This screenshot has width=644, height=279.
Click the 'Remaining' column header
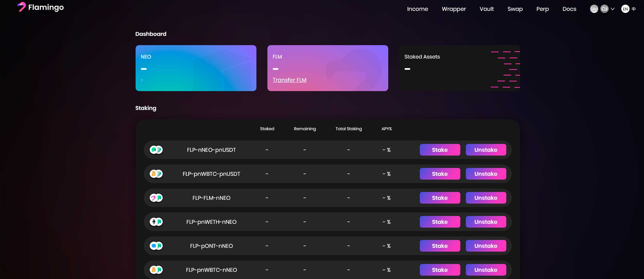[305, 129]
